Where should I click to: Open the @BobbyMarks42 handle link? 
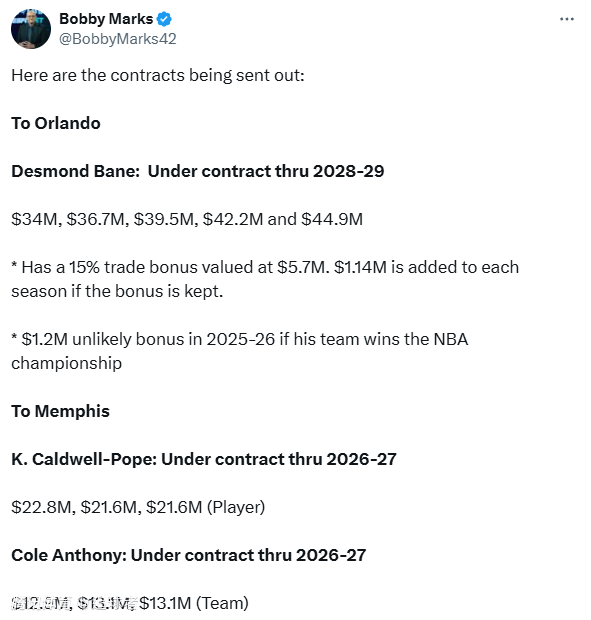tap(118, 39)
